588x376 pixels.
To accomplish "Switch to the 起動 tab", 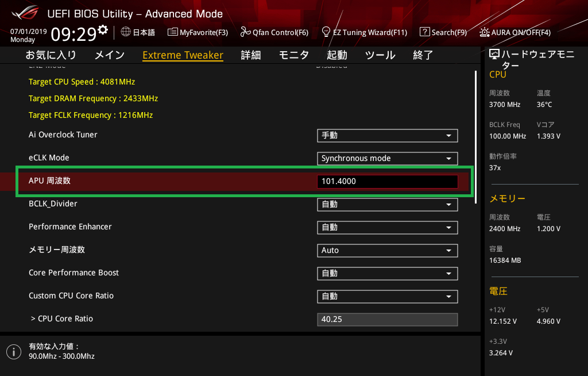I will pyautogui.click(x=337, y=55).
